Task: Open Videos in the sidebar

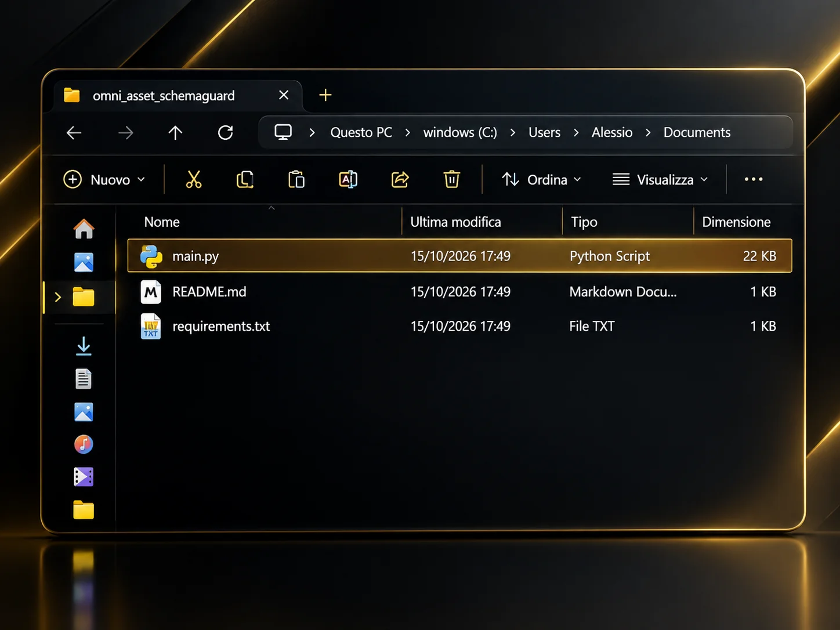Action: 84,477
